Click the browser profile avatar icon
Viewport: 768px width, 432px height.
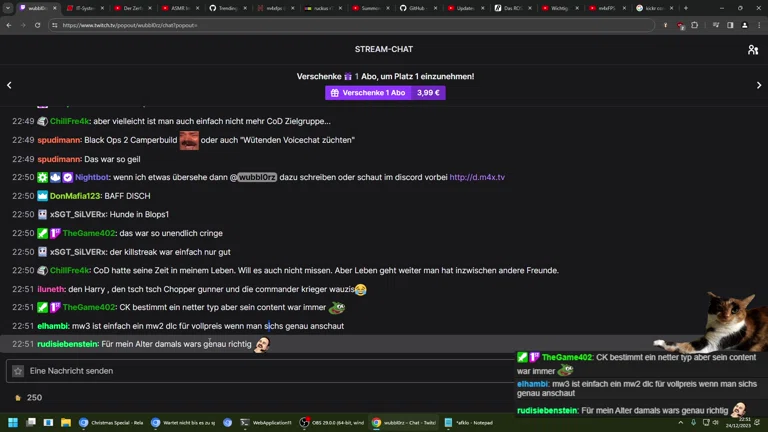point(744,25)
